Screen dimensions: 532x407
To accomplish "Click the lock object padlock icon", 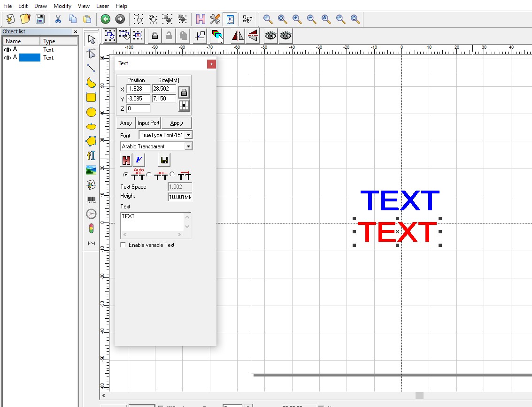I will pos(154,36).
